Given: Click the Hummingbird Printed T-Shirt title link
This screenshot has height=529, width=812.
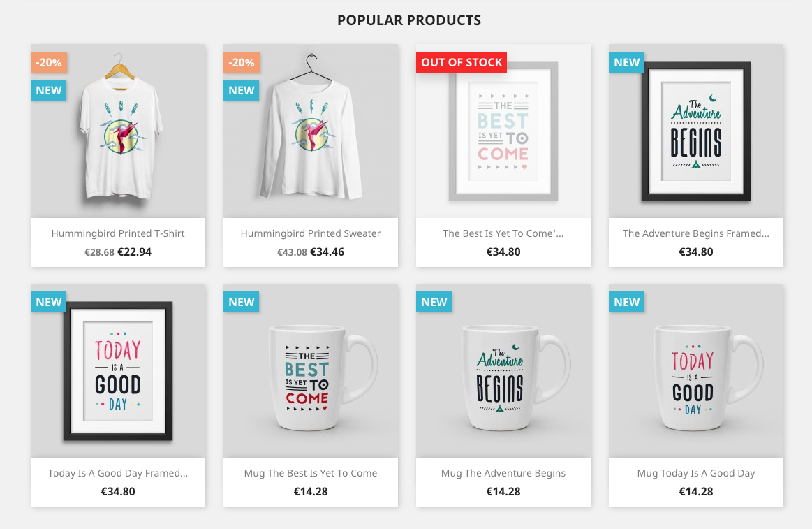Looking at the screenshot, I should point(118,233).
